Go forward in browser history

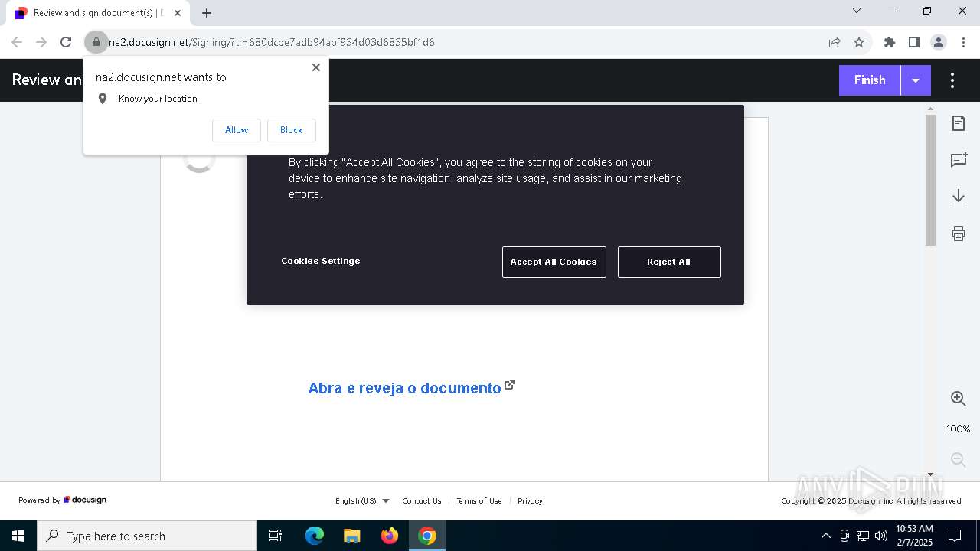pyautogui.click(x=41, y=42)
